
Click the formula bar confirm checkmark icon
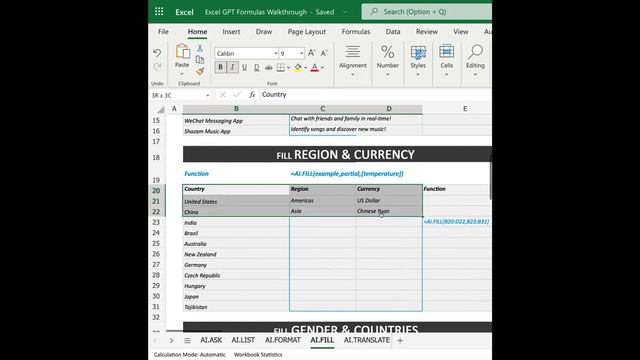[237, 95]
